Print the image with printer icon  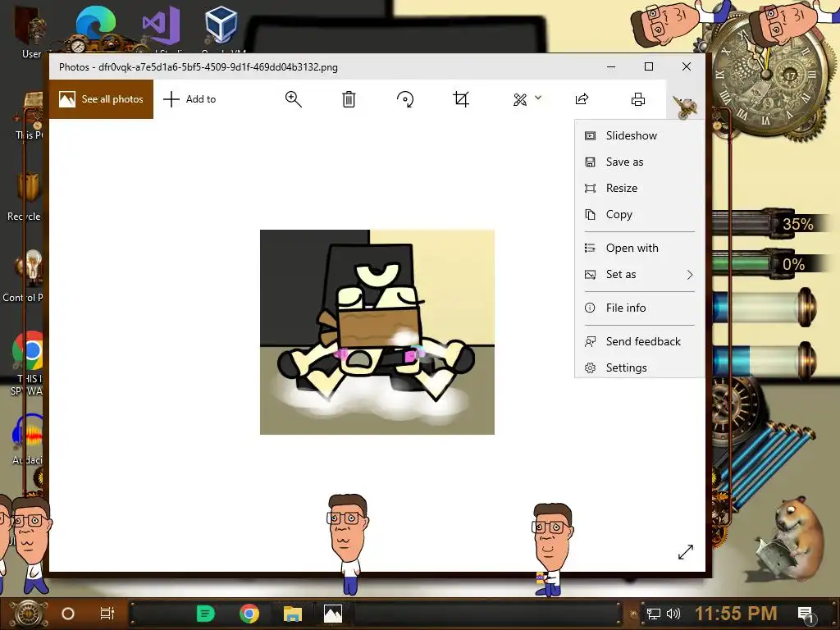(x=638, y=99)
